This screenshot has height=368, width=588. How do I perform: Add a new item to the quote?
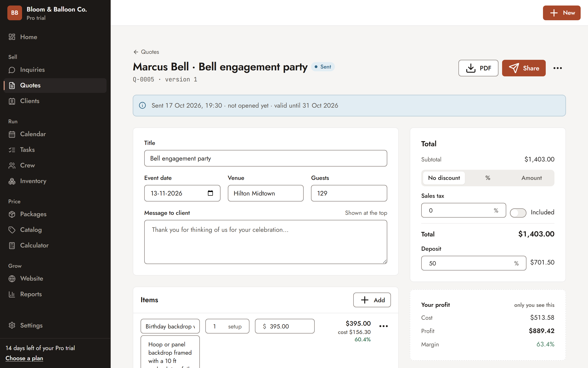pyautogui.click(x=372, y=300)
